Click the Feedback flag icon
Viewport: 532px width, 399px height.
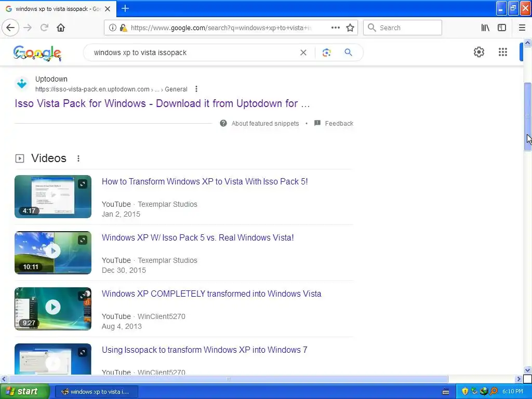click(x=317, y=123)
